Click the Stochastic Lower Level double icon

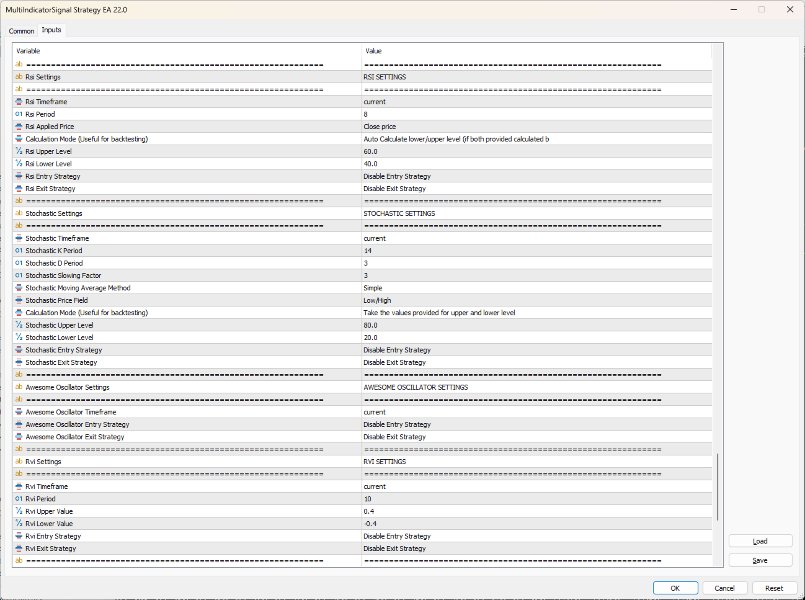point(19,337)
